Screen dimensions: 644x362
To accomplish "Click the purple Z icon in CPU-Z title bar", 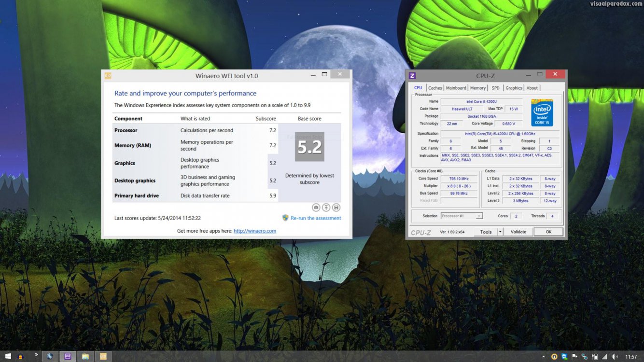I will pyautogui.click(x=412, y=76).
